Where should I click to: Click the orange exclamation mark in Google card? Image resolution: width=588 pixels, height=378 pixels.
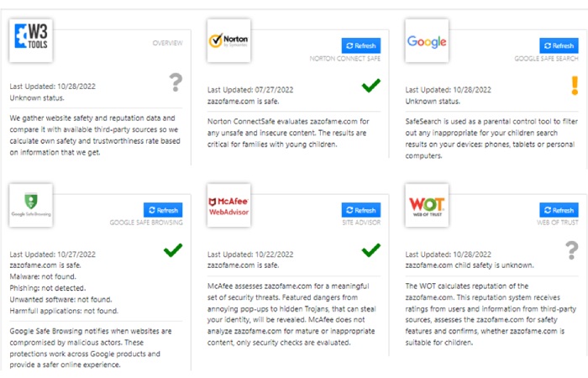(x=575, y=86)
